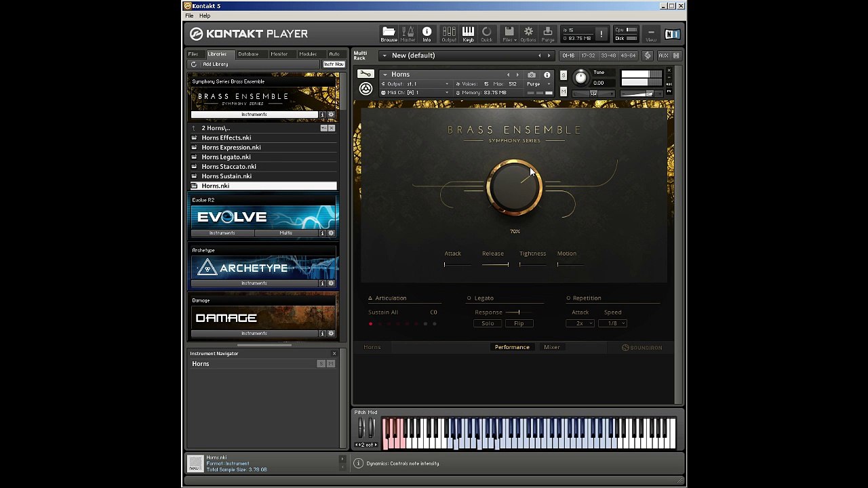
Task: Solo Horns in Instrument Navigator
Action: [321, 364]
